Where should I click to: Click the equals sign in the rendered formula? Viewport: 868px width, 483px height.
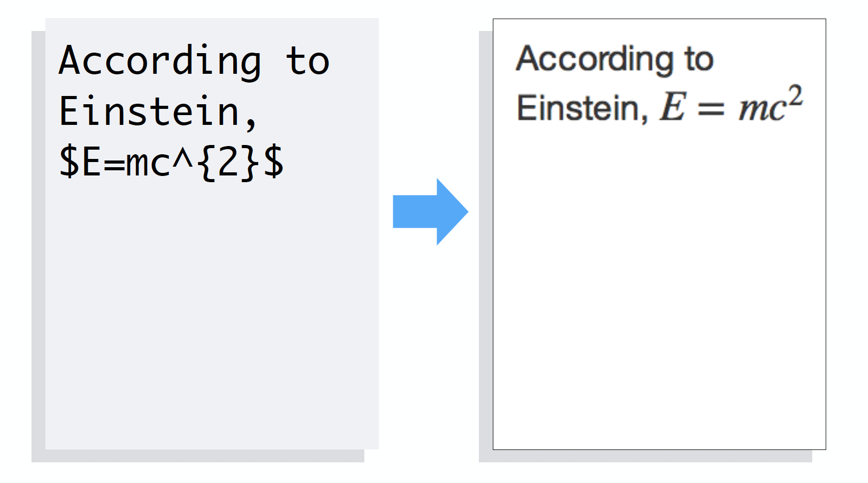(x=711, y=110)
